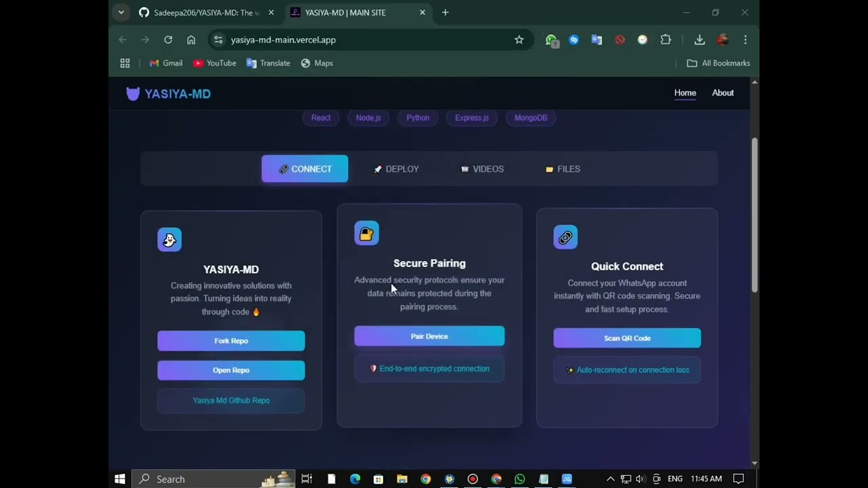The width and height of the screenshot is (868, 488).
Task: Switch to the VIDEOS tab
Action: [x=482, y=169]
